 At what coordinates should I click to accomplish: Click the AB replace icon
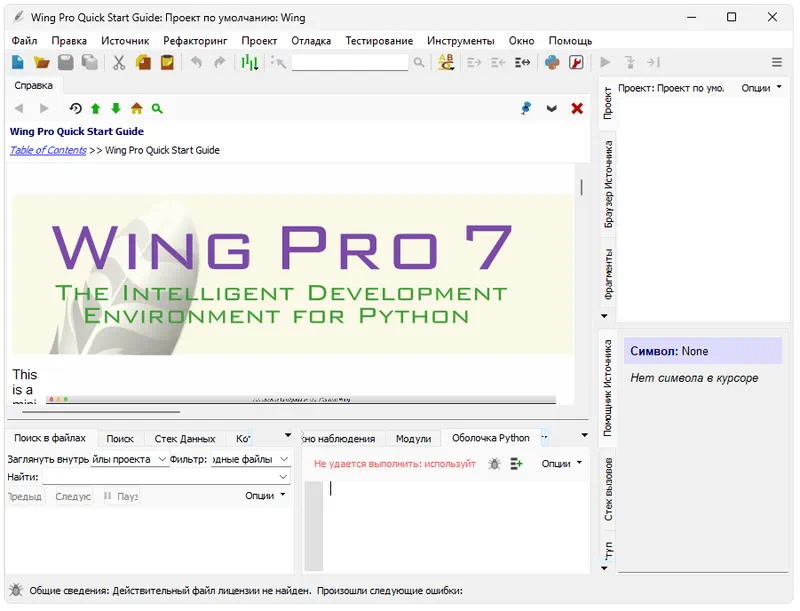[x=446, y=62]
